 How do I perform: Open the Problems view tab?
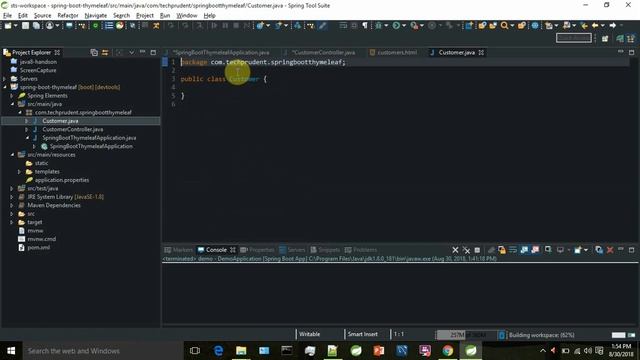coord(361,250)
